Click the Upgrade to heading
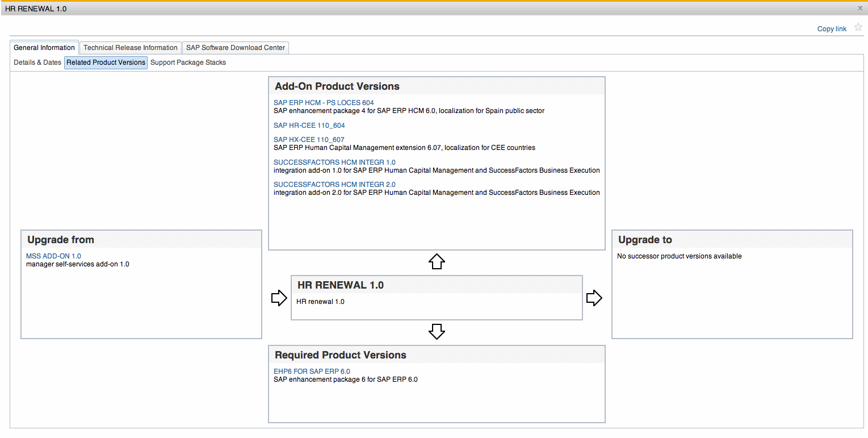This screenshot has width=868, height=438. (x=645, y=240)
